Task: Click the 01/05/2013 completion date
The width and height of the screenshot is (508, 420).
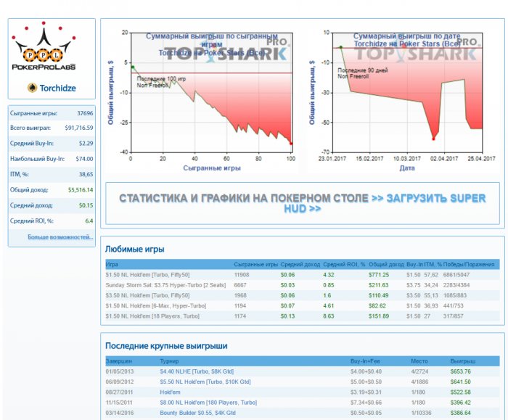Action: pyautogui.click(x=119, y=371)
